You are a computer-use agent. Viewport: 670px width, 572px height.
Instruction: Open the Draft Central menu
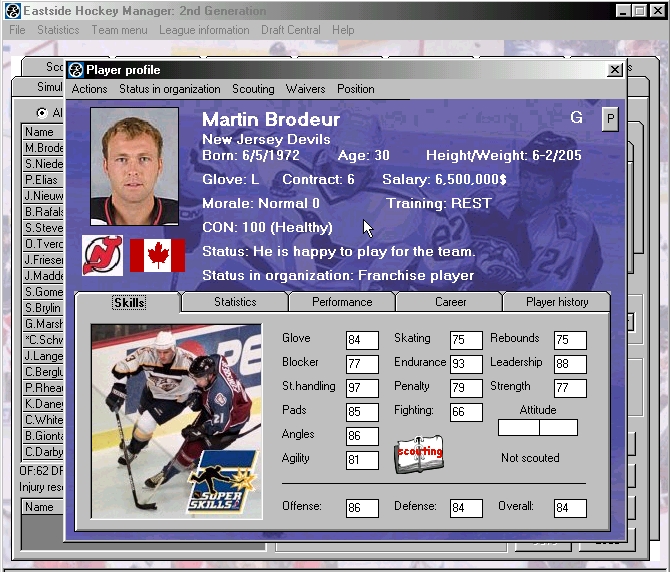tap(291, 30)
